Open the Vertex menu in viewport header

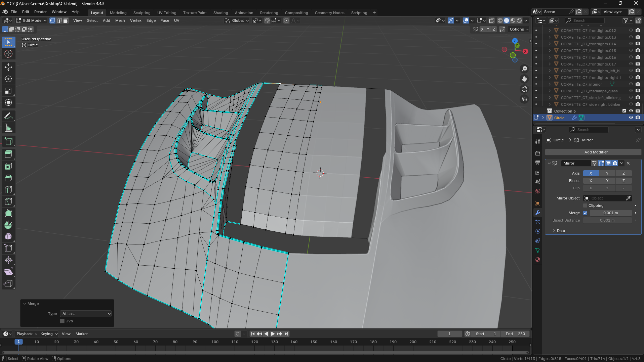click(x=136, y=20)
